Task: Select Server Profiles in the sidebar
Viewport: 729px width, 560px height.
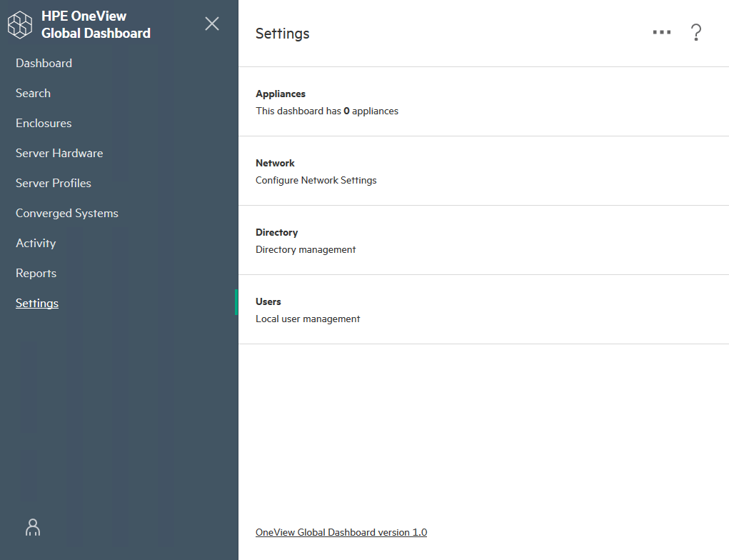Action: 54,184
